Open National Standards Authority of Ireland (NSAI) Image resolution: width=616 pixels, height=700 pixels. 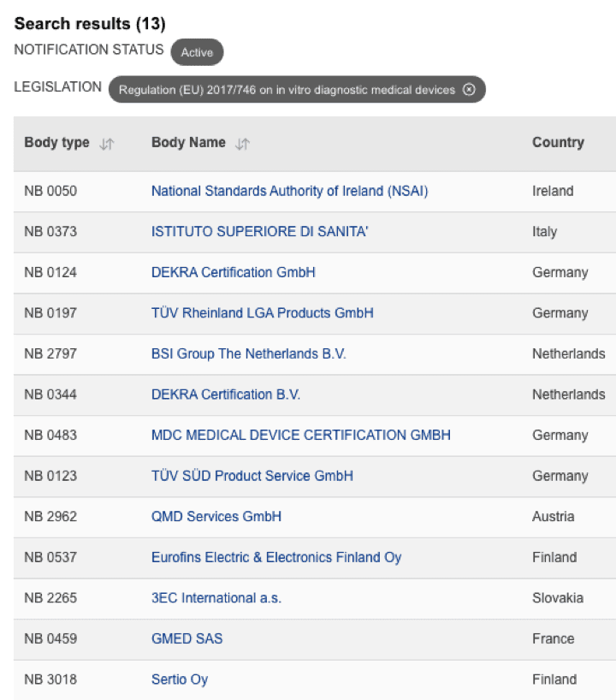coord(289,191)
